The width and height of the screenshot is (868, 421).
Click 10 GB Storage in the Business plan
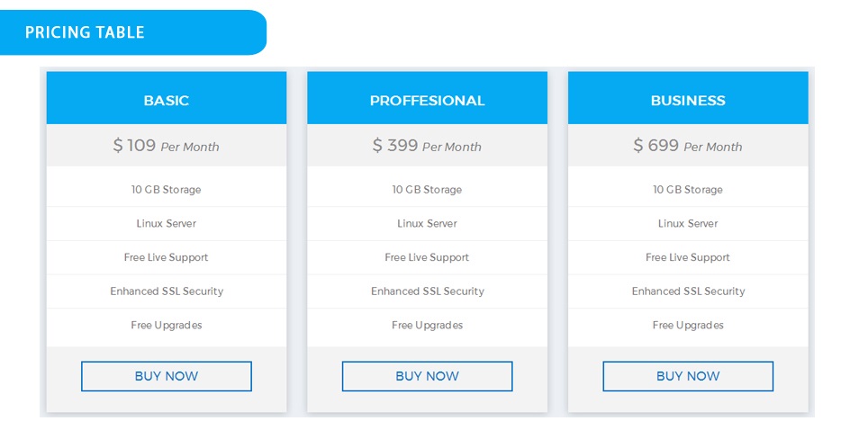click(688, 189)
